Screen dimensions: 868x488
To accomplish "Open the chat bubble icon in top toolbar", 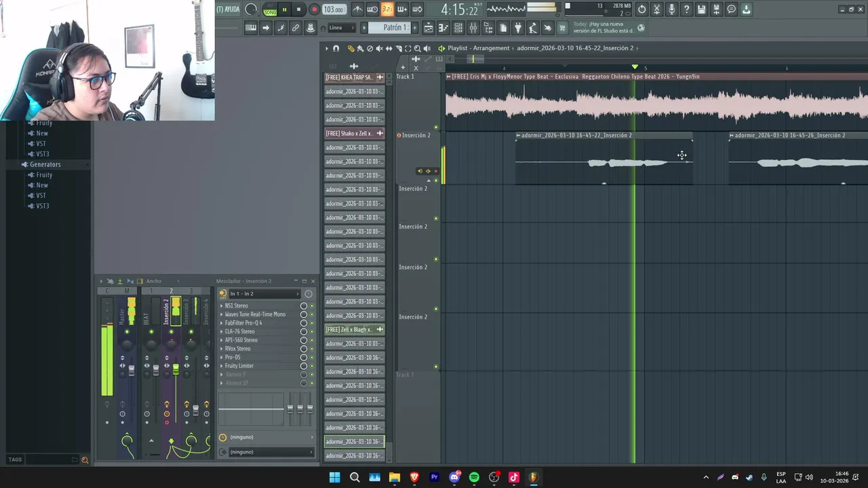I will point(731,9).
